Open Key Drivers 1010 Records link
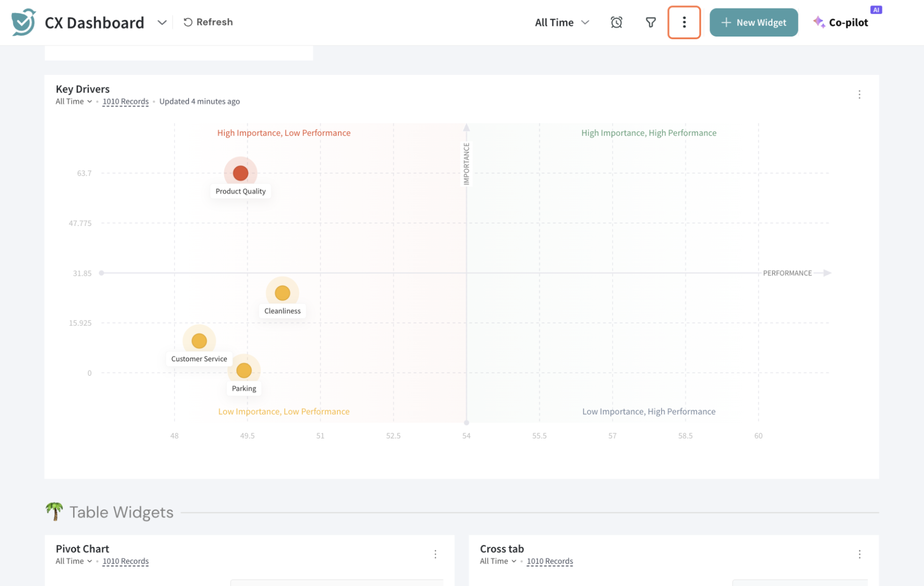This screenshot has height=586, width=924. click(125, 101)
